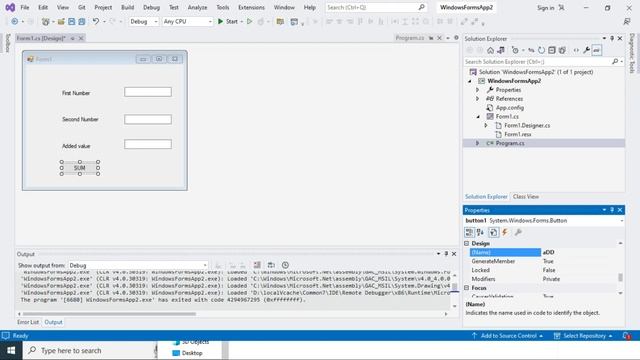Viewport: 640px width, 360px height.
Task: Click Collapse All icon in Solution Explorer
Action: (x=552, y=50)
